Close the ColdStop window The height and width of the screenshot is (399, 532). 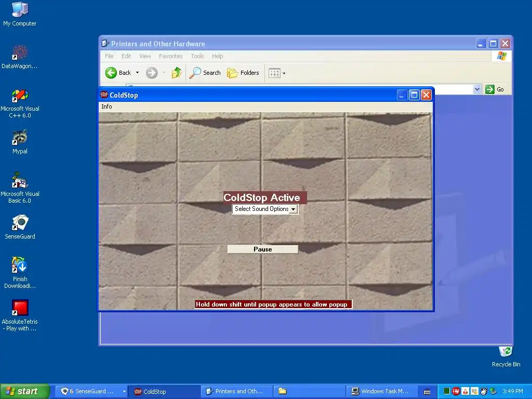[x=426, y=95]
